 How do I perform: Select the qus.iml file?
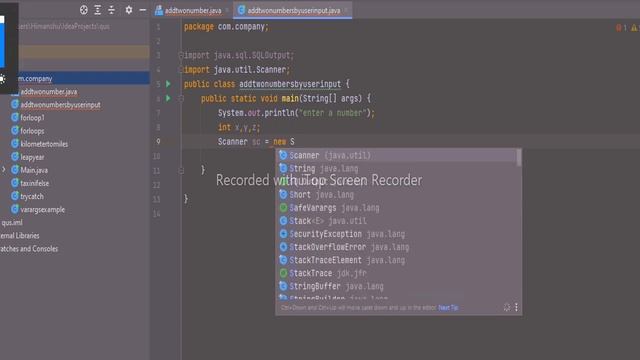click(12, 222)
